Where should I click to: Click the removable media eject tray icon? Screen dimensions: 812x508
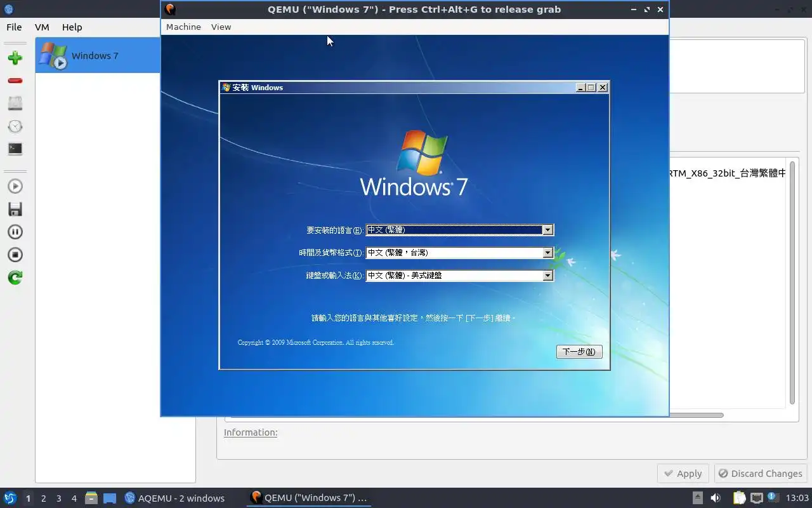[697, 498]
